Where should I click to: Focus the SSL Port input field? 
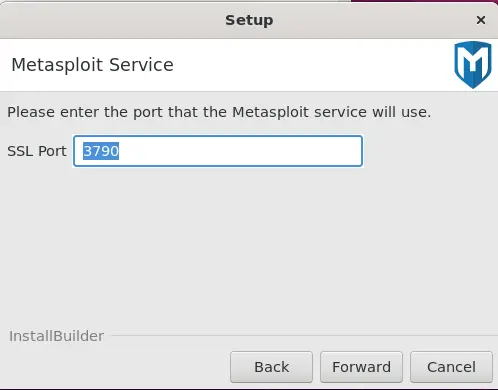click(x=218, y=151)
